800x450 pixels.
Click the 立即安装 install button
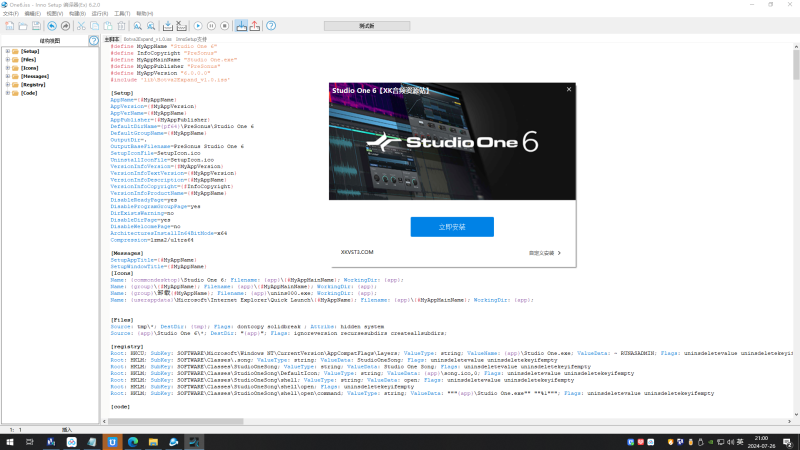tap(452, 227)
